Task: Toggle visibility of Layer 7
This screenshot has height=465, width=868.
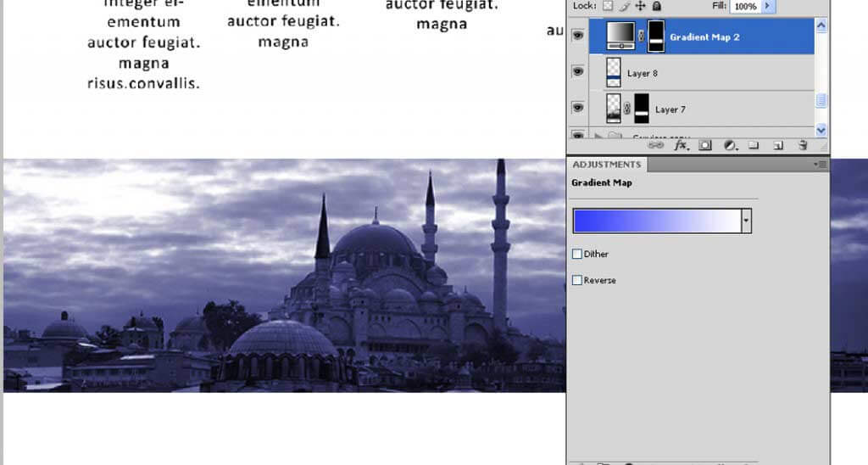Action: [x=578, y=108]
